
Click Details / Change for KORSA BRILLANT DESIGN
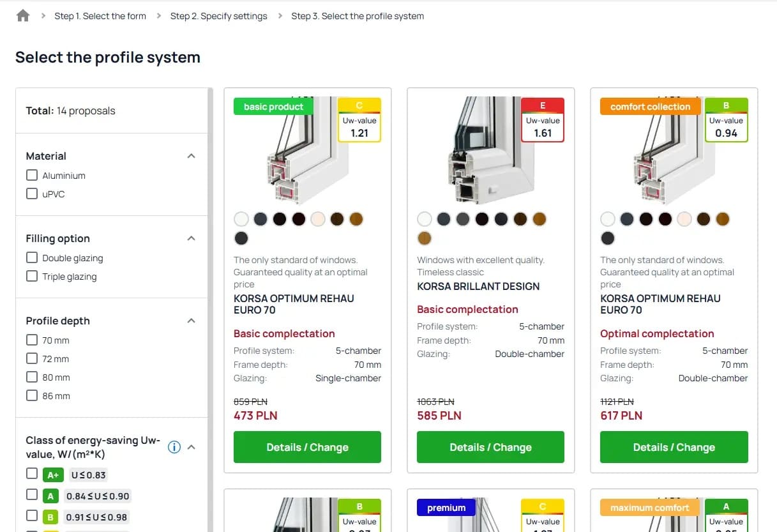coord(490,447)
